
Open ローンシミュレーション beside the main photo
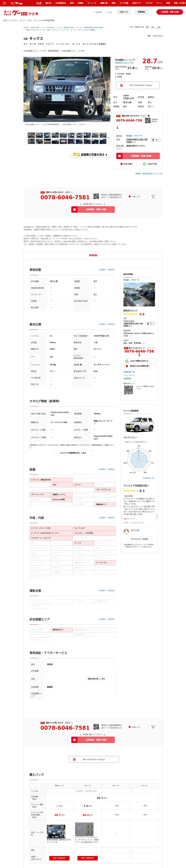[138, 85]
